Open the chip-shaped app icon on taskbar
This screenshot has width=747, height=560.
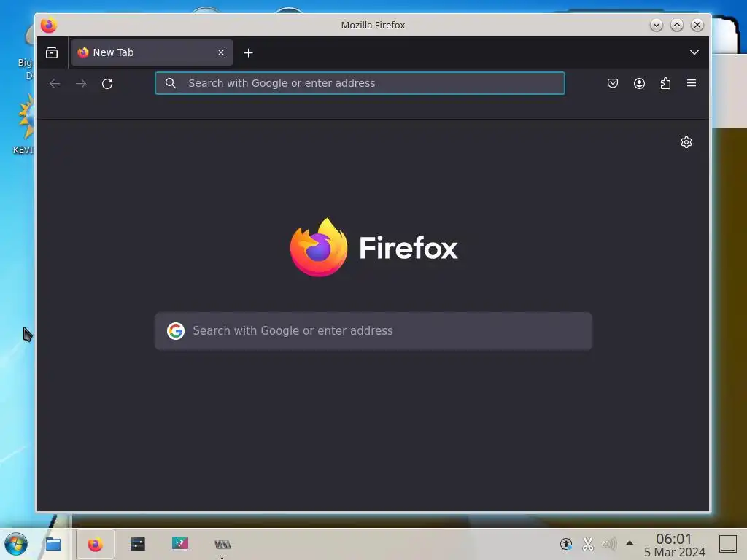click(222, 544)
